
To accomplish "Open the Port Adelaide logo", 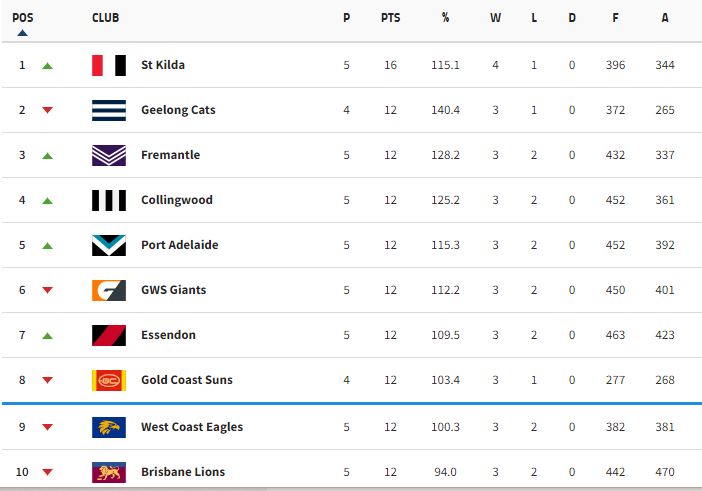I will pos(108,245).
